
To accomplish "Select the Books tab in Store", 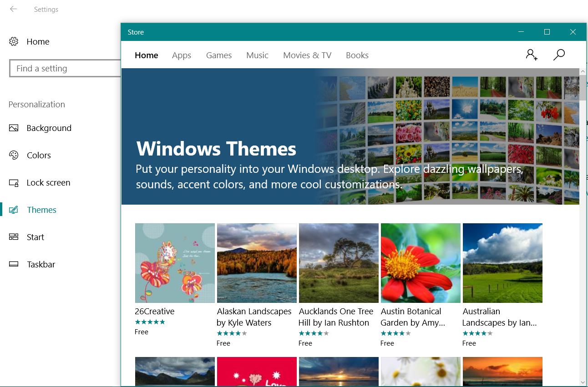I will pos(357,55).
